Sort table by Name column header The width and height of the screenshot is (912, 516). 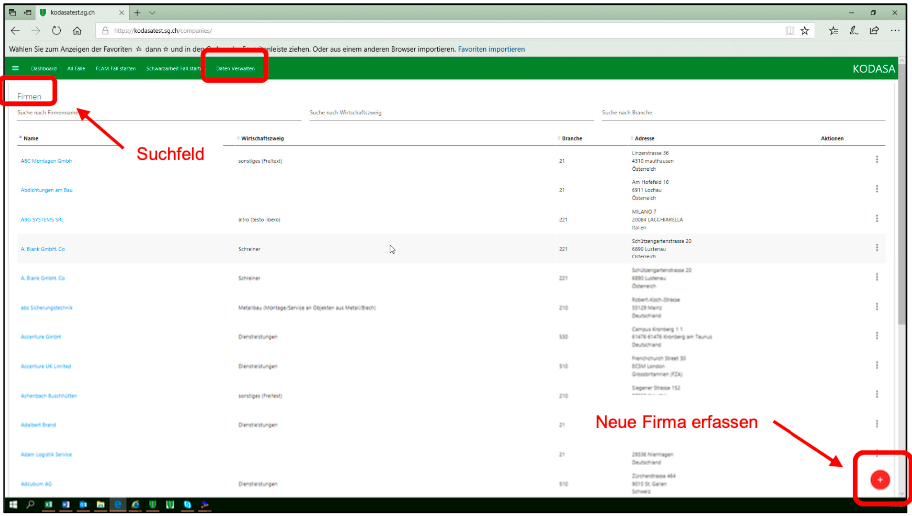click(31, 138)
